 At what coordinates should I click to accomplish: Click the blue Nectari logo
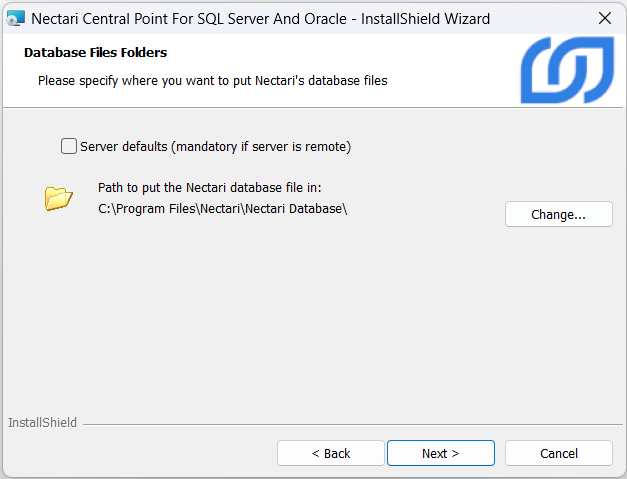(x=566, y=70)
